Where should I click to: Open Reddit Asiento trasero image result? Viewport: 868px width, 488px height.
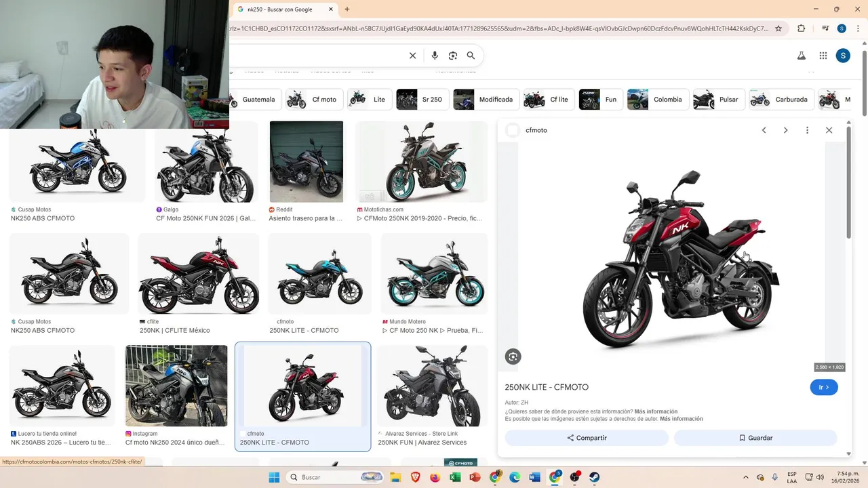[307, 162]
